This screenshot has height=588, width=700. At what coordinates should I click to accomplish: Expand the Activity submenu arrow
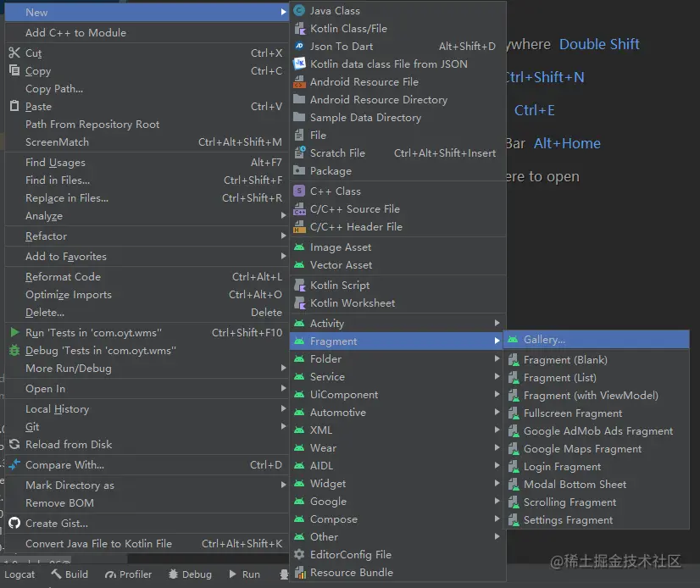497,323
